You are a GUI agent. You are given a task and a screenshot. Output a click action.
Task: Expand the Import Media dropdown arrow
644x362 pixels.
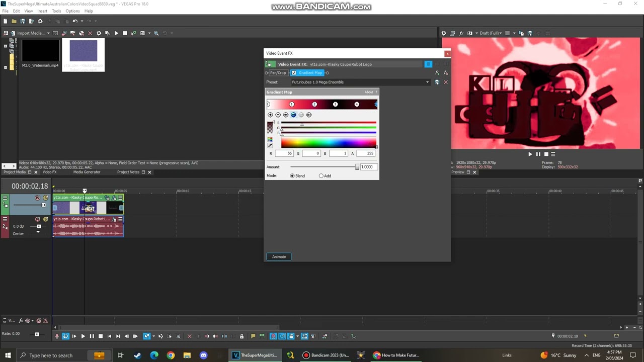pyautogui.click(x=48, y=33)
